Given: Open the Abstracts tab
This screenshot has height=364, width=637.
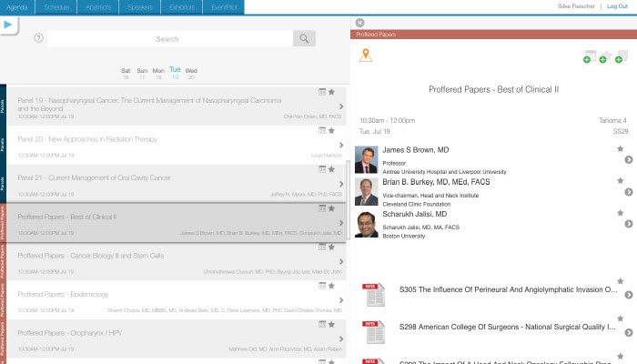Looking at the screenshot, I should coord(98,7).
